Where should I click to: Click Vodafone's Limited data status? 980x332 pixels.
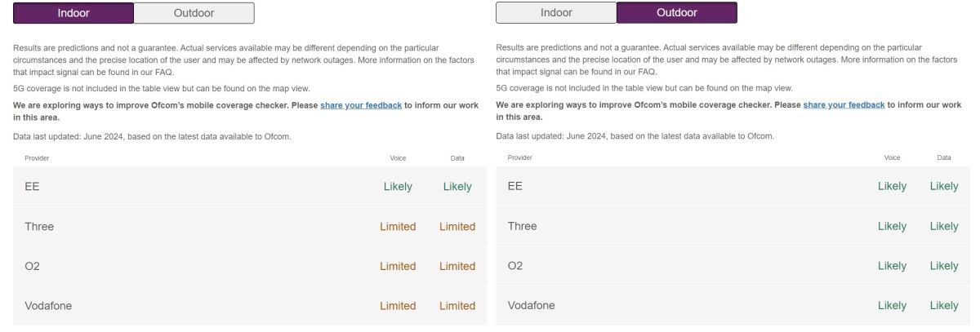tap(457, 306)
